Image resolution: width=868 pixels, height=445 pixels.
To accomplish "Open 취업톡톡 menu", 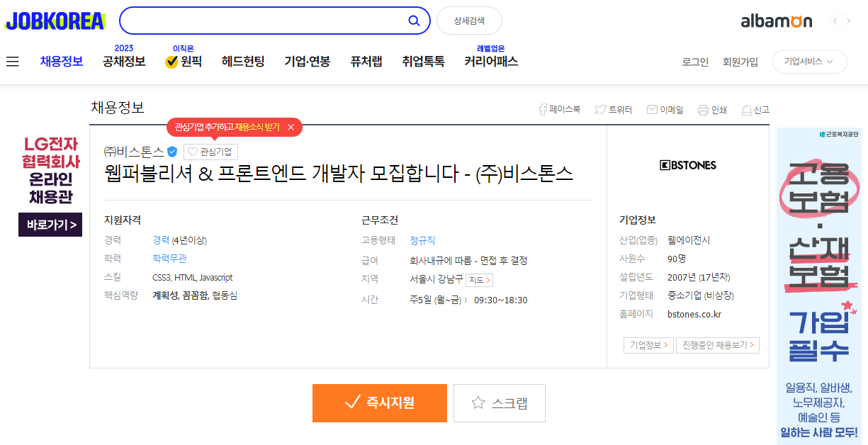I will (x=423, y=62).
